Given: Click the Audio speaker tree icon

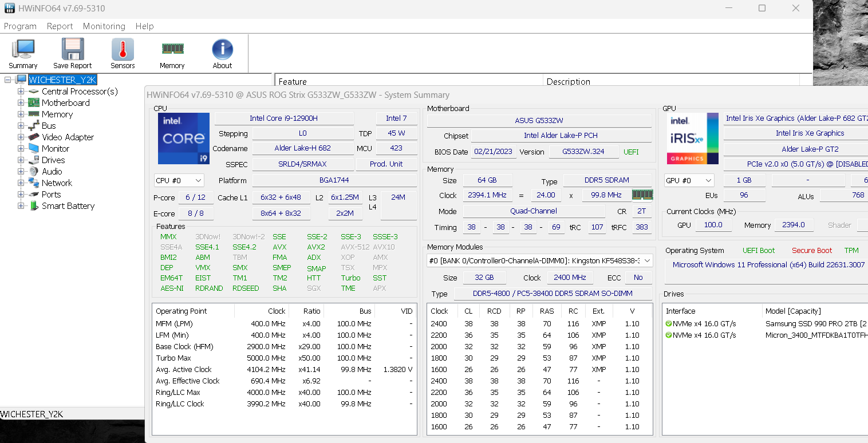Looking at the screenshot, I should pos(34,172).
